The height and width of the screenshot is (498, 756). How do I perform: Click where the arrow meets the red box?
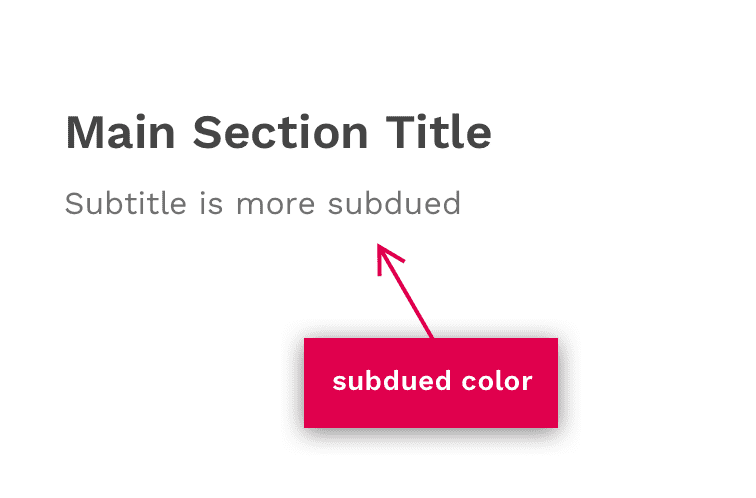pos(432,338)
